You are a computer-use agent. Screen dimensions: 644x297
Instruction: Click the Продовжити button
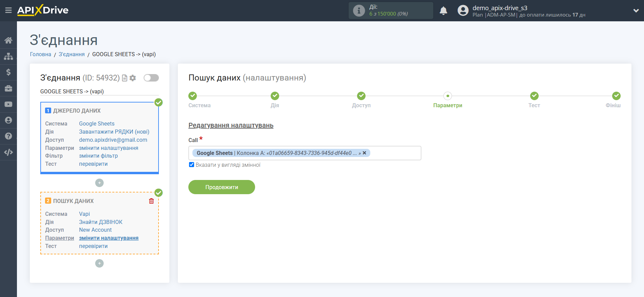pos(222,187)
